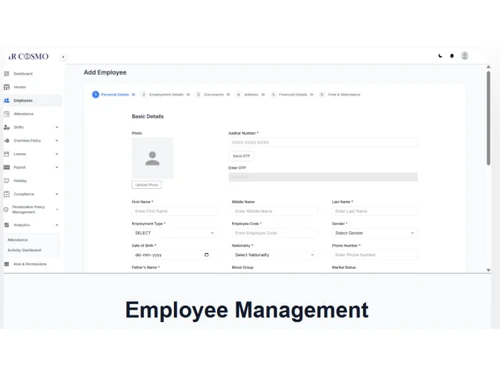Image resolution: width=500 pixels, height=375 pixels.
Task: Click the Role & Permissions icon
Action: coord(7,264)
